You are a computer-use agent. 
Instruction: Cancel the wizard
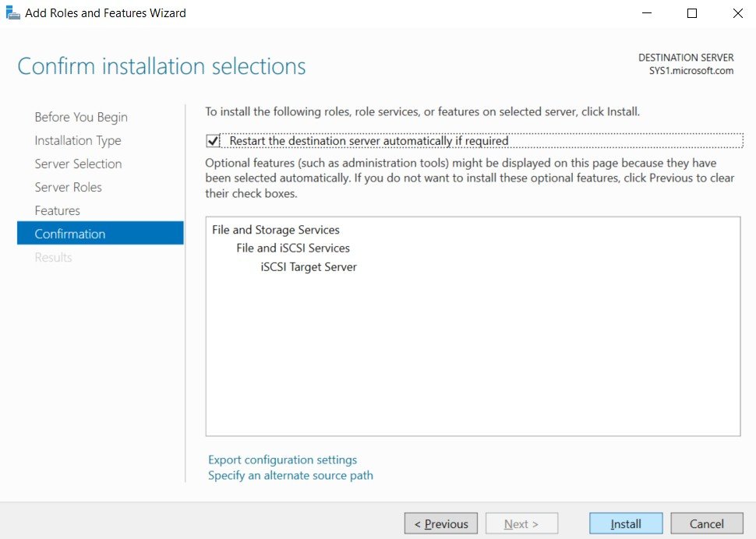706,523
